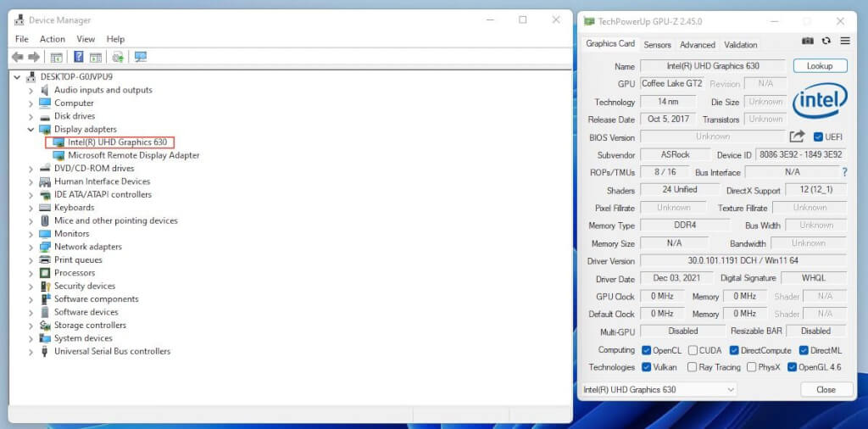868x429 pixels.
Task: Open the GPU selection dropdown at bottom
Action: coord(659,389)
